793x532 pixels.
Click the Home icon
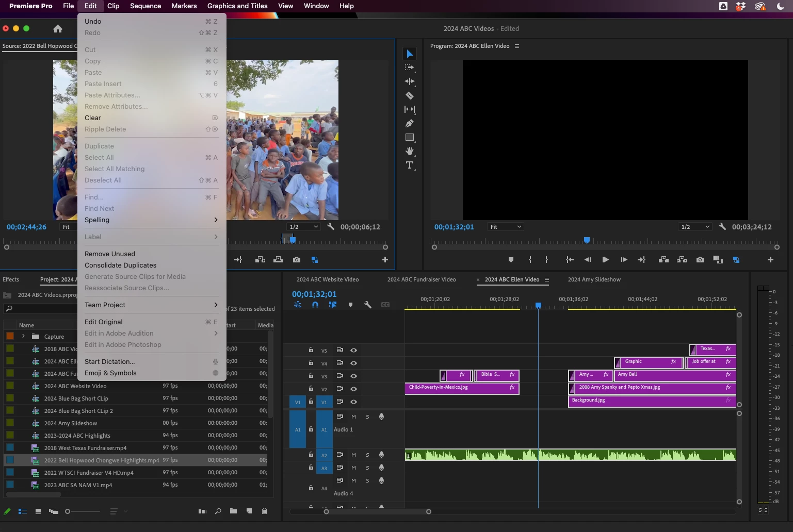[58, 29]
